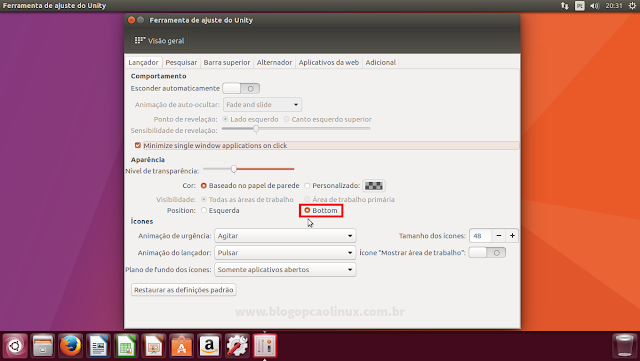Image resolution: width=640 pixels, height=361 pixels.
Task: Open Ubuntu Software store icon
Action: [x=182, y=346]
